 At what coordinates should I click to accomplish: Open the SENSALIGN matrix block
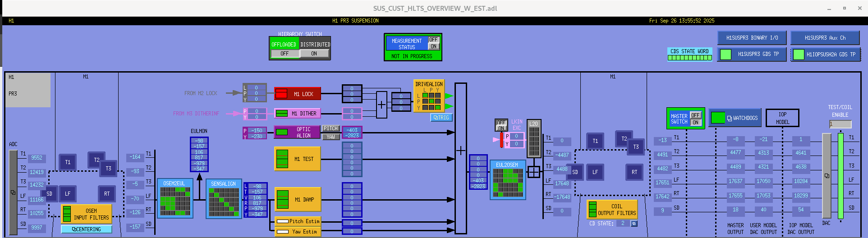(224, 202)
